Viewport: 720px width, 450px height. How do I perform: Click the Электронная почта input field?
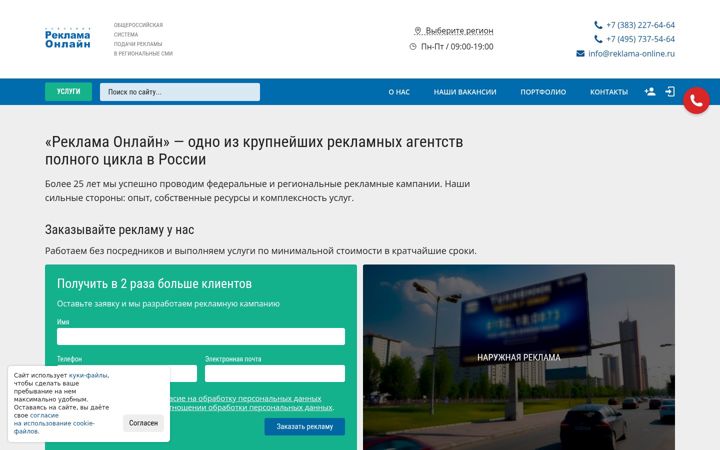(x=275, y=373)
